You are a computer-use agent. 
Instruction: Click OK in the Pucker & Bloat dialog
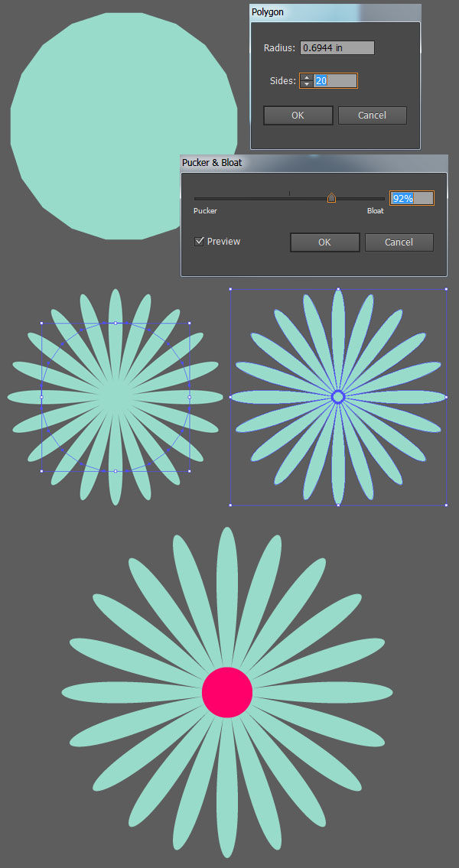pos(324,242)
